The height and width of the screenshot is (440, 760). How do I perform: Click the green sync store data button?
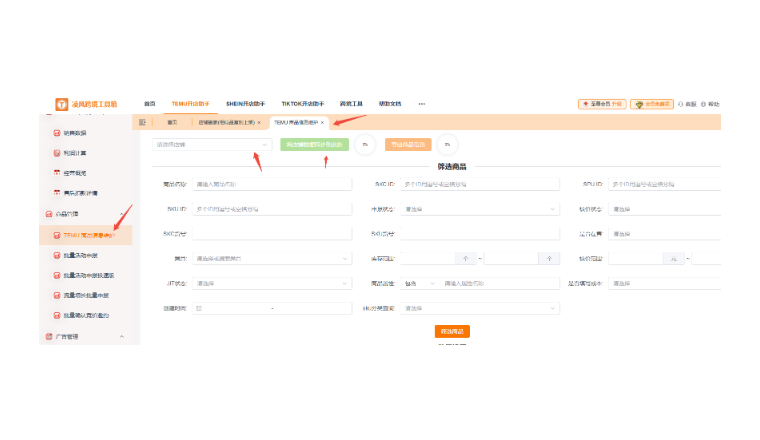(x=315, y=144)
